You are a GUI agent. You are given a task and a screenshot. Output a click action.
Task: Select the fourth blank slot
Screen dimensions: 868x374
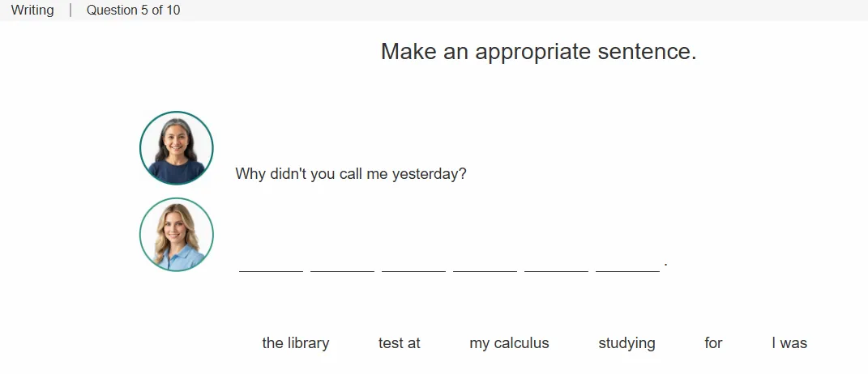point(485,265)
